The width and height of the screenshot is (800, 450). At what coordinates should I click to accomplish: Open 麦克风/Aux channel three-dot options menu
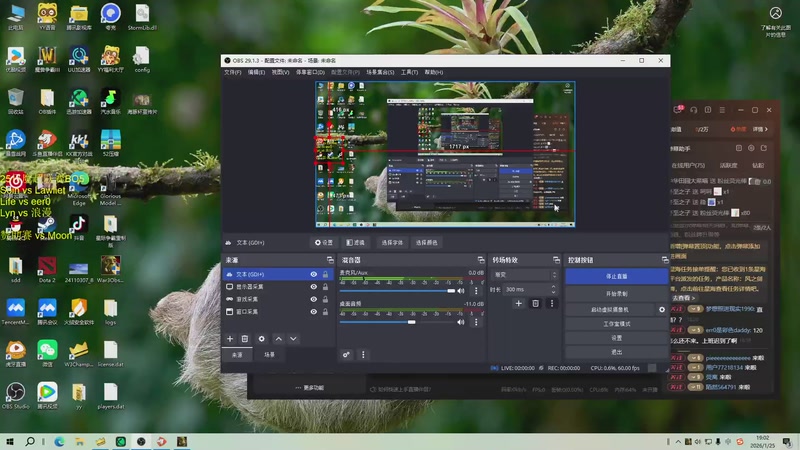[x=476, y=291]
